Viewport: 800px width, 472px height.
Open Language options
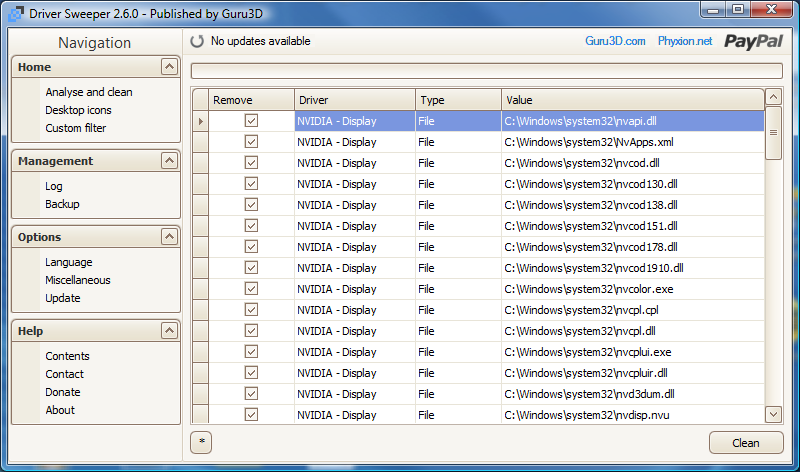point(68,262)
